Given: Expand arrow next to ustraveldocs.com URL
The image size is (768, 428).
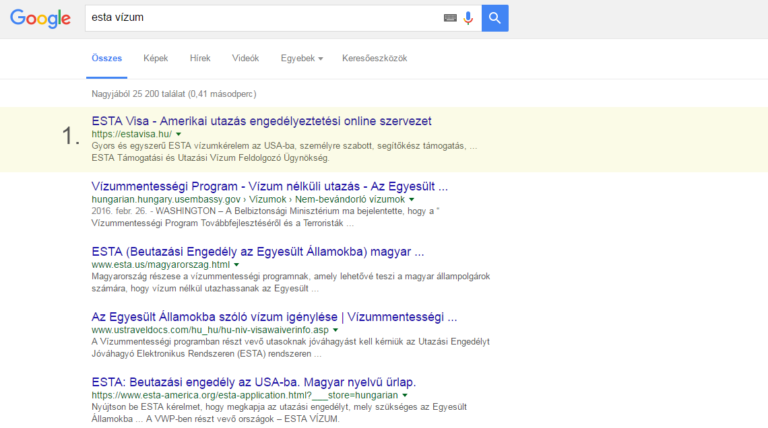Looking at the screenshot, I should pyautogui.click(x=336, y=330).
